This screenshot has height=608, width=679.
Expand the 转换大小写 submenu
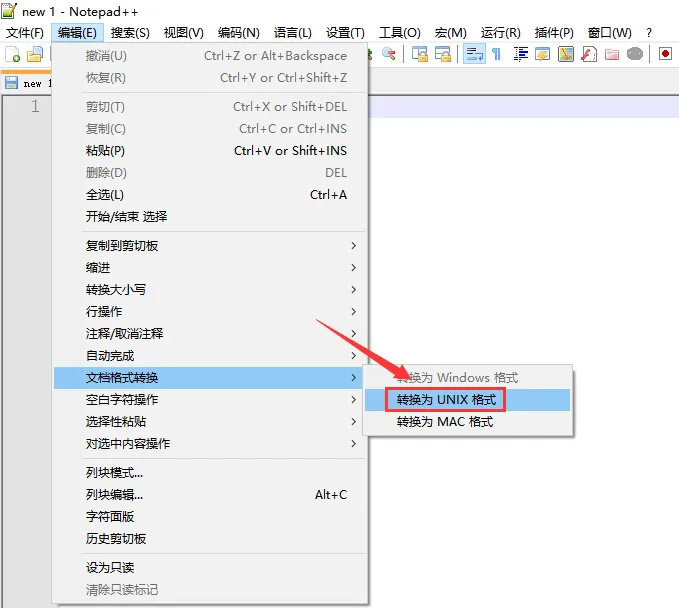pos(210,290)
